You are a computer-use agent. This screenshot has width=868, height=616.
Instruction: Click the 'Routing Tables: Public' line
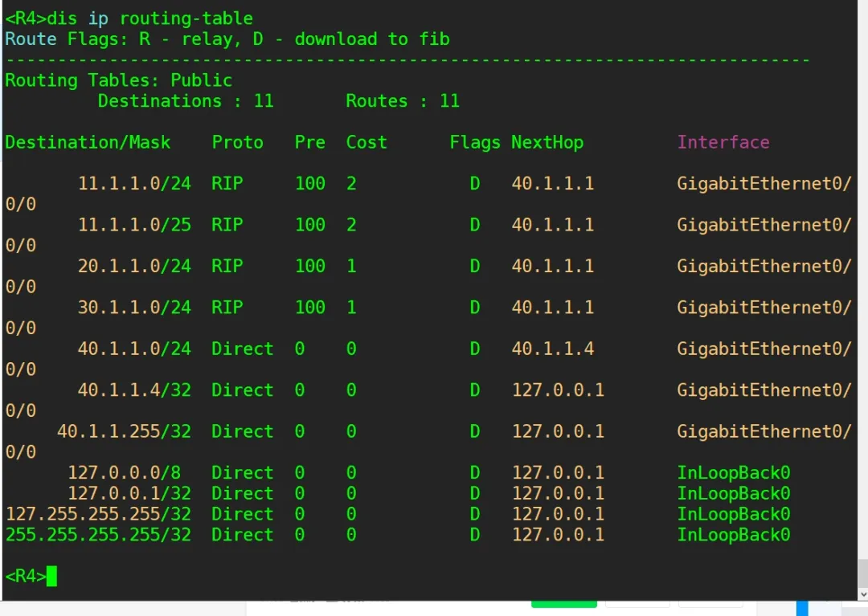[118, 80]
